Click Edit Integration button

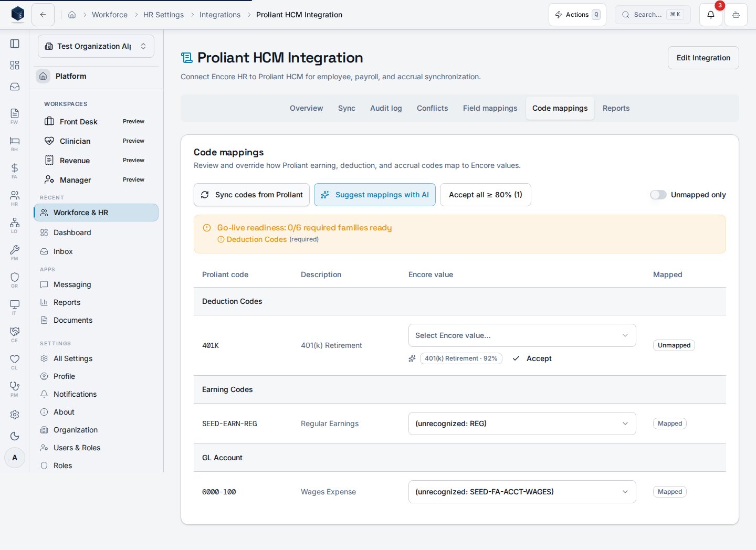point(703,58)
